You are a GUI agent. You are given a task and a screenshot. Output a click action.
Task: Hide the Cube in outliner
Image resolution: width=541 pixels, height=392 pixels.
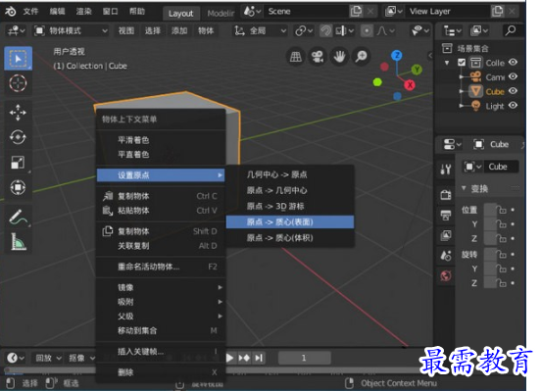(513, 91)
